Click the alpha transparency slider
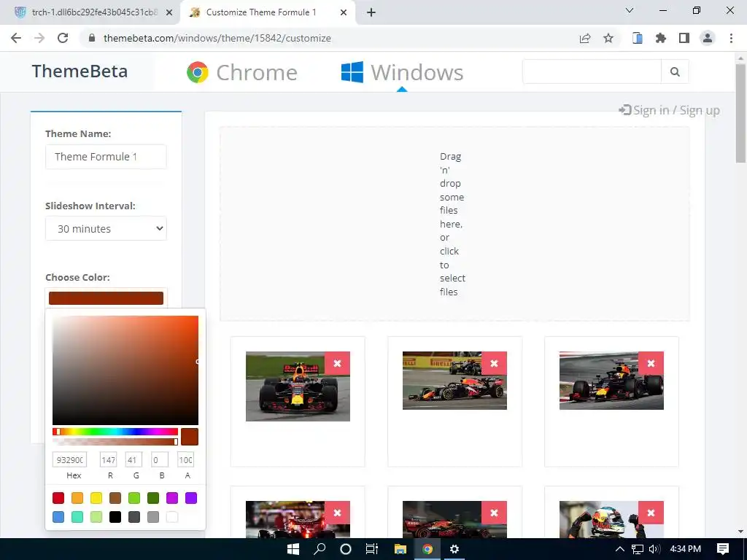 [x=115, y=442]
